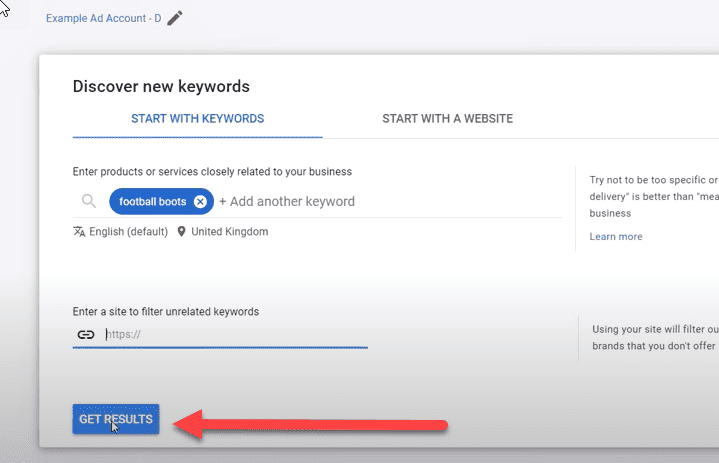Screen dimensions: 719x463
Task: Open the Example Ad Account - D link
Action: tap(103, 18)
